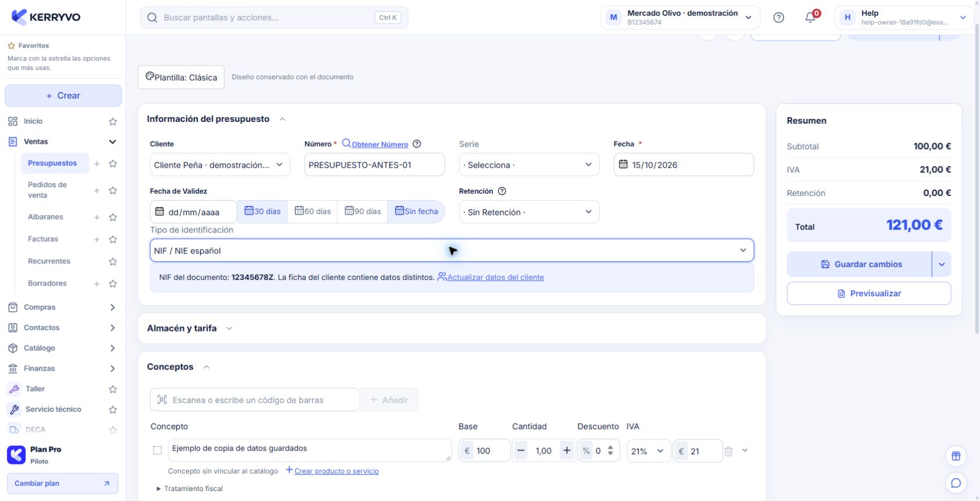Select Sin fecha validity option
980x501 pixels.
(416, 211)
